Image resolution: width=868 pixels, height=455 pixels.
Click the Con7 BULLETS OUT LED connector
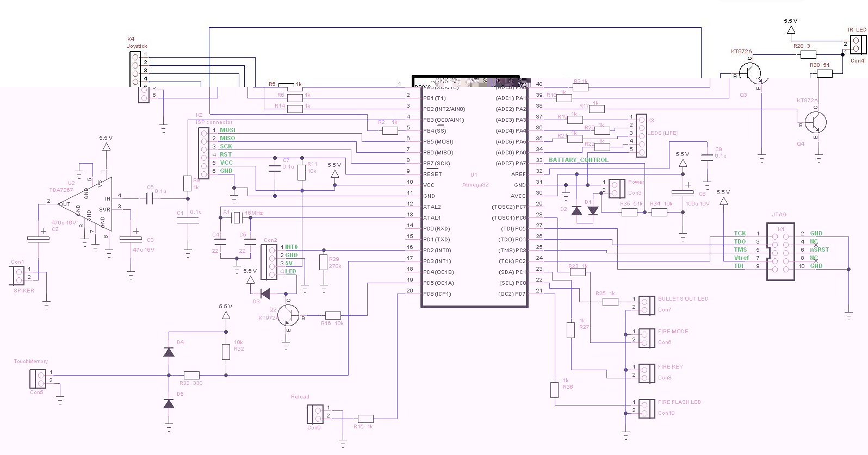647,305
